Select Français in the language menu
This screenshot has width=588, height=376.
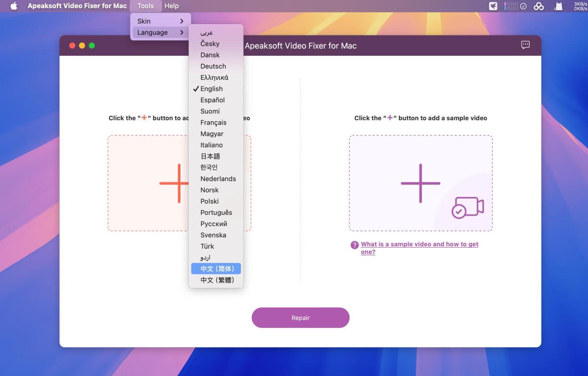(x=213, y=122)
